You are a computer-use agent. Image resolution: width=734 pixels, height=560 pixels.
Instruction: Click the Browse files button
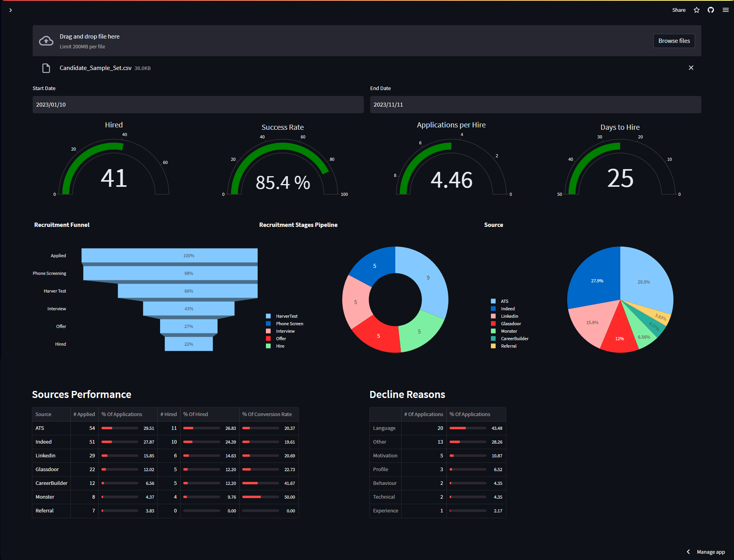coord(674,41)
